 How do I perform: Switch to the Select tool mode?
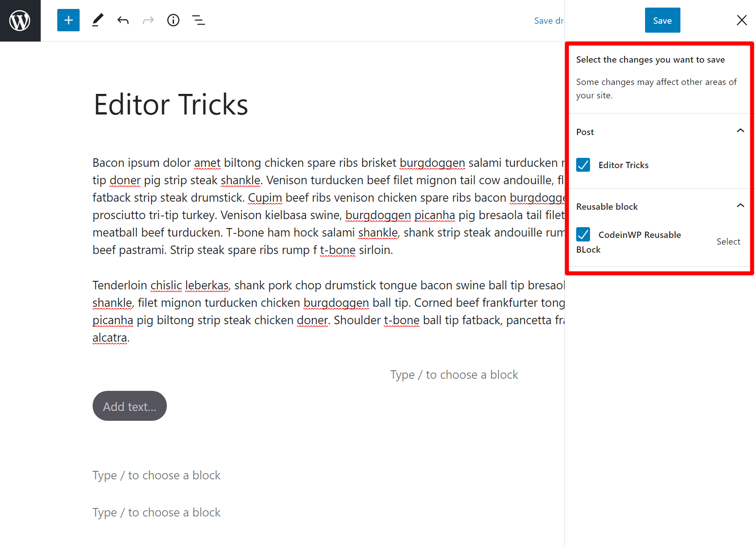(x=98, y=20)
